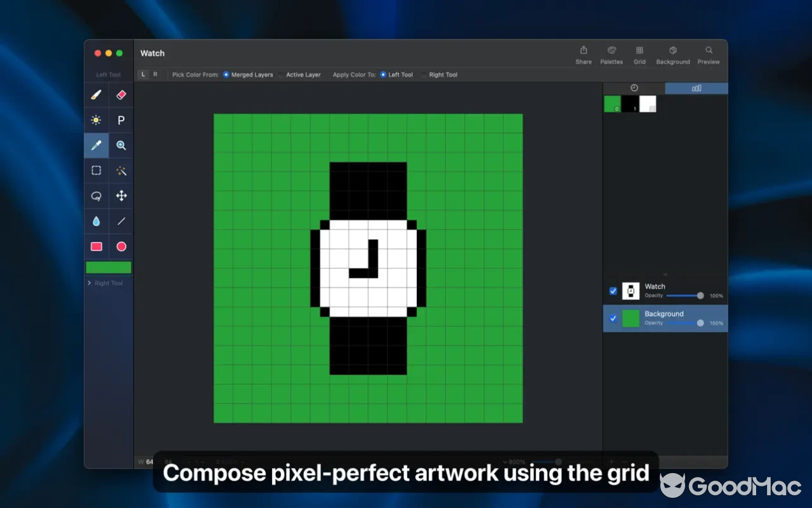Select the Eyedropper tool
Image resolution: width=812 pixels, height=508 pixels.
(96, 145)
